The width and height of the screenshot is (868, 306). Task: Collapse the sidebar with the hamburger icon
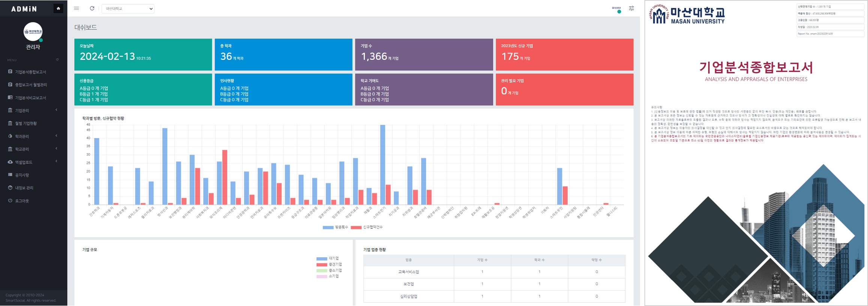click(x=77, y=8)
